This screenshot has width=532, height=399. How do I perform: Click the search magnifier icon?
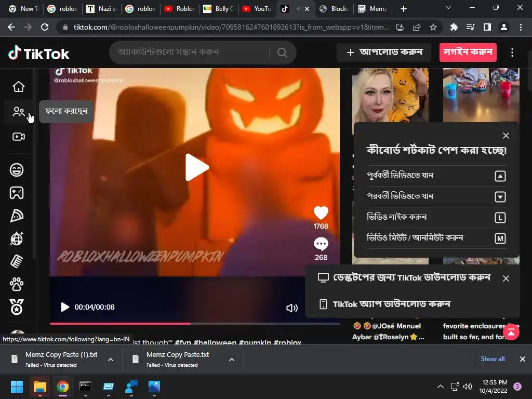[x=282, y=52]
